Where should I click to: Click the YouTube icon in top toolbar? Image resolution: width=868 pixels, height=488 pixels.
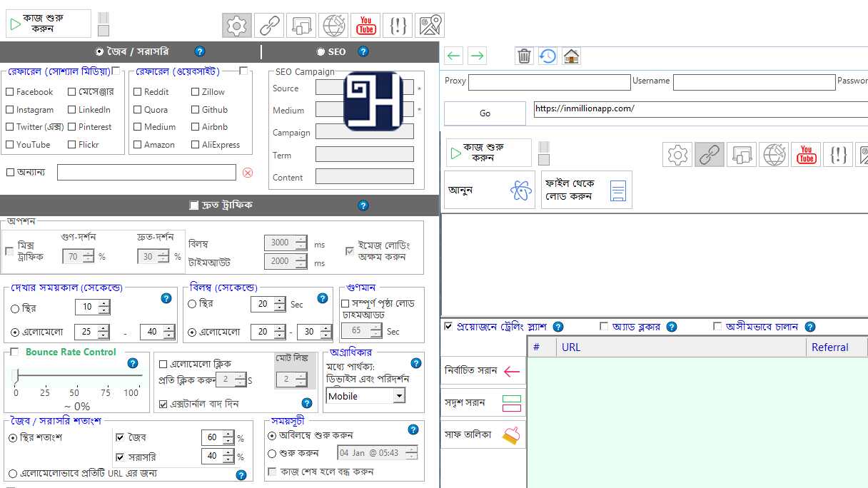tap(366, 26)
